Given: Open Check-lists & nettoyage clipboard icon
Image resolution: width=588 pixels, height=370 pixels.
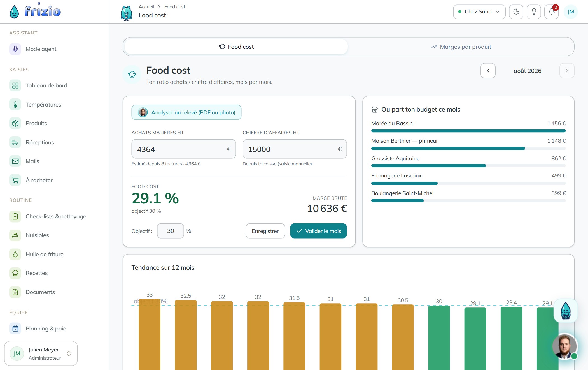Looking at the screenshot, I should (15, 216).
